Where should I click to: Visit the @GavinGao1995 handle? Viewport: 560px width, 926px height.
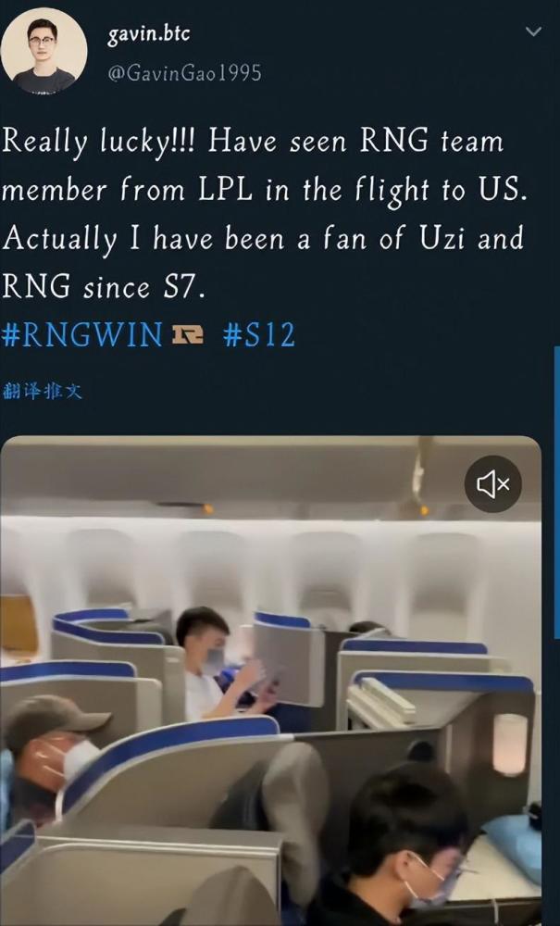click(184, 73)
